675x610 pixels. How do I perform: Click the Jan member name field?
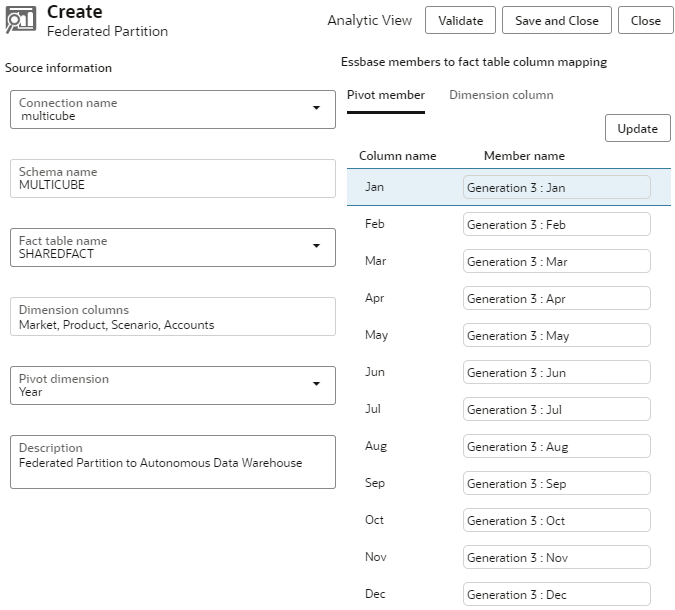pyautogui.click(x=556, y=188)
